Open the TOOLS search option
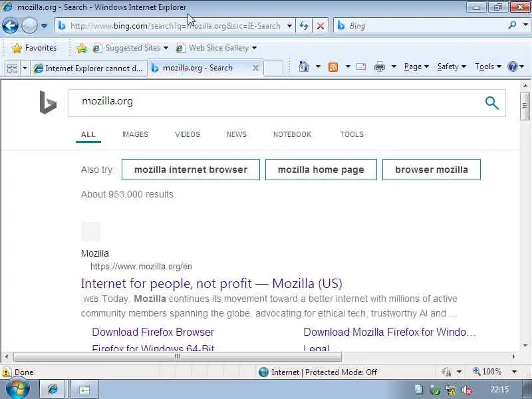This screenshot has width=532, height=399. pos(352,134)
